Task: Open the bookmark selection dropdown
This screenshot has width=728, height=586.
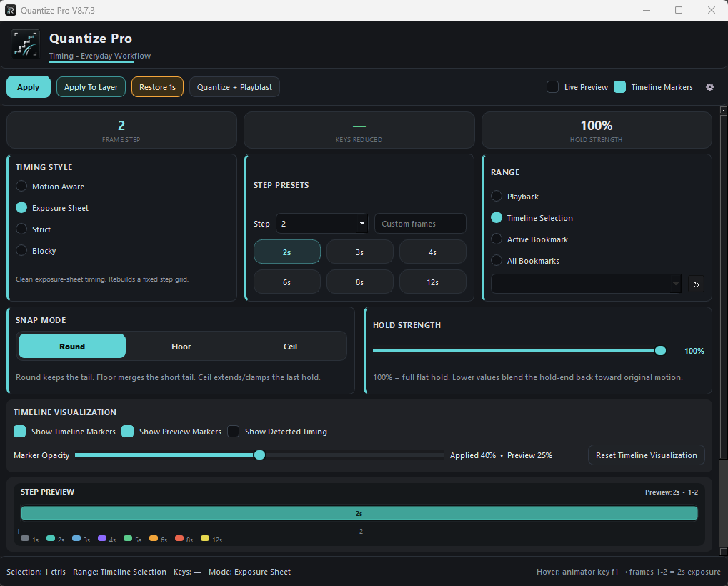Action: point(586,284)
